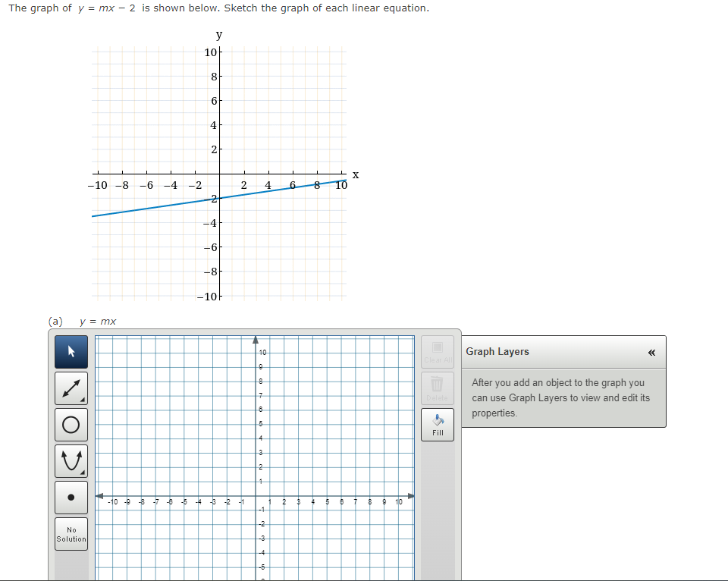
Task: Click the origin of the interactive grid
Action: pyautogui.click(x=256, y=498)
